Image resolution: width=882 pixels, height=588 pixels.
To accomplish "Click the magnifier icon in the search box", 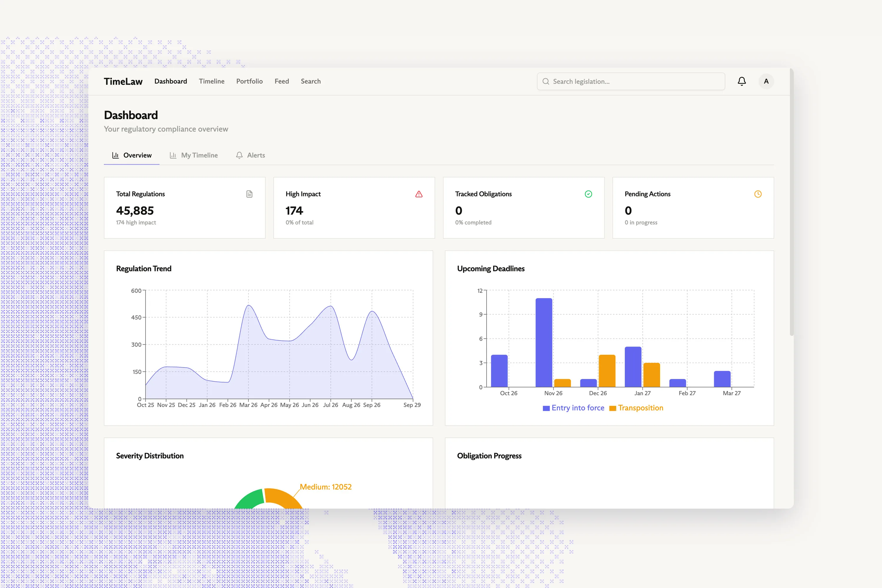I will coord(546,81).
